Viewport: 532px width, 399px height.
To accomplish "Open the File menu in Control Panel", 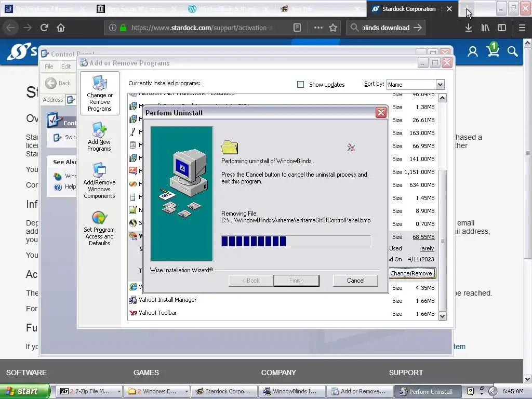I will tap(49, 66).
